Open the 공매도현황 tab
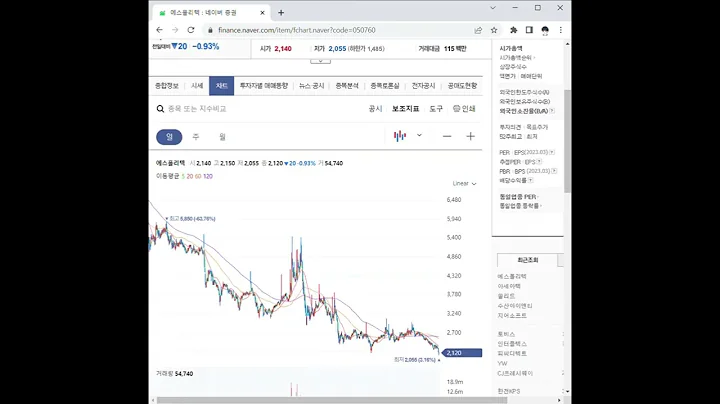The width and height of the screenshot is (720, 404). 462,86
